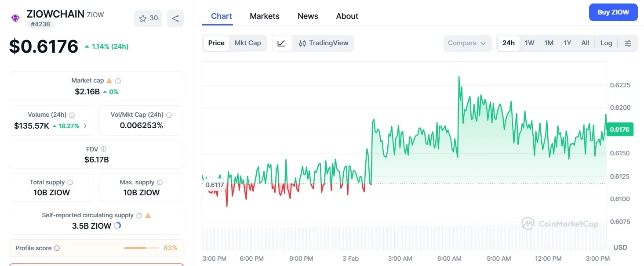Screen dimensions: 644x266
Task: Open the News tab
Action: (x=307, y=16)
